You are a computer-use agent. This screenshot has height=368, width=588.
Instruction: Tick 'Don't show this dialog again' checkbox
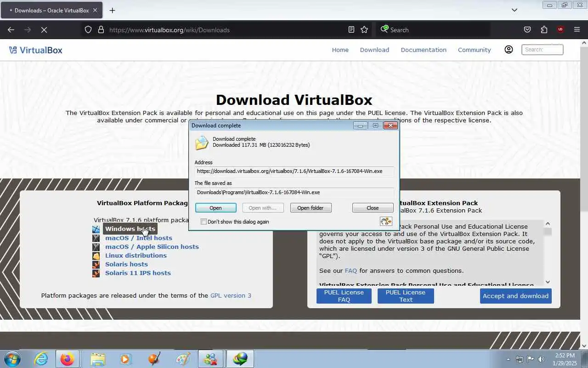204,222
